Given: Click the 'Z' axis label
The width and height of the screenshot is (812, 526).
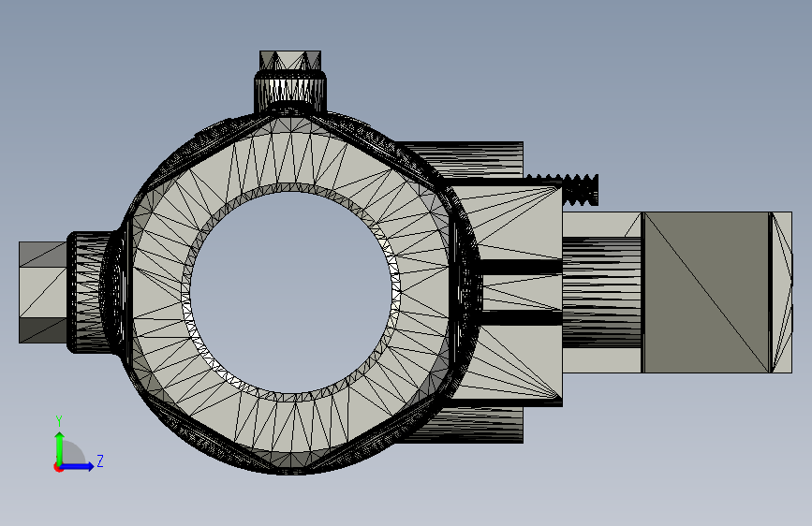Looking at the screenshot, I should pos(100,460).
